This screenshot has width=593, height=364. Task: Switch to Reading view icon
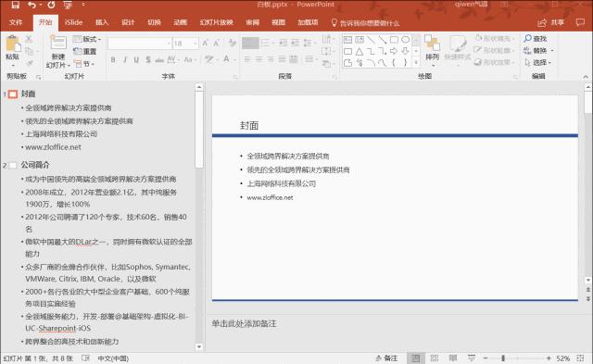click(x=453, y=358)
